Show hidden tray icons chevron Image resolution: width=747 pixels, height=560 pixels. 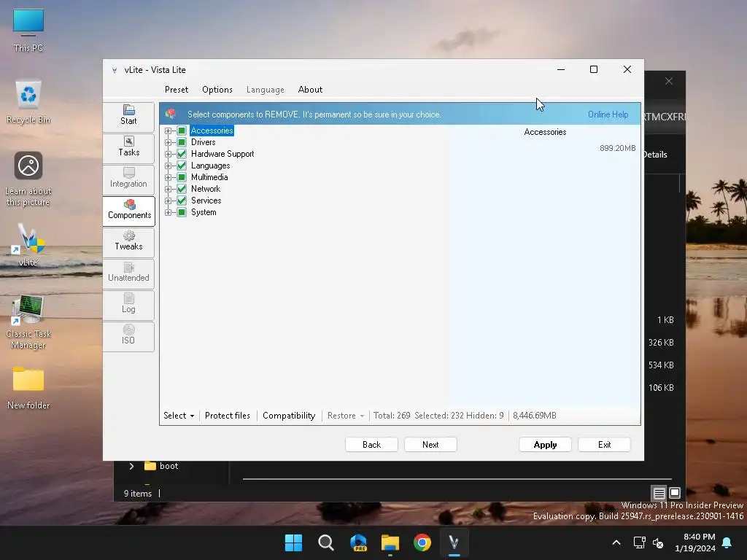[616, 542]
